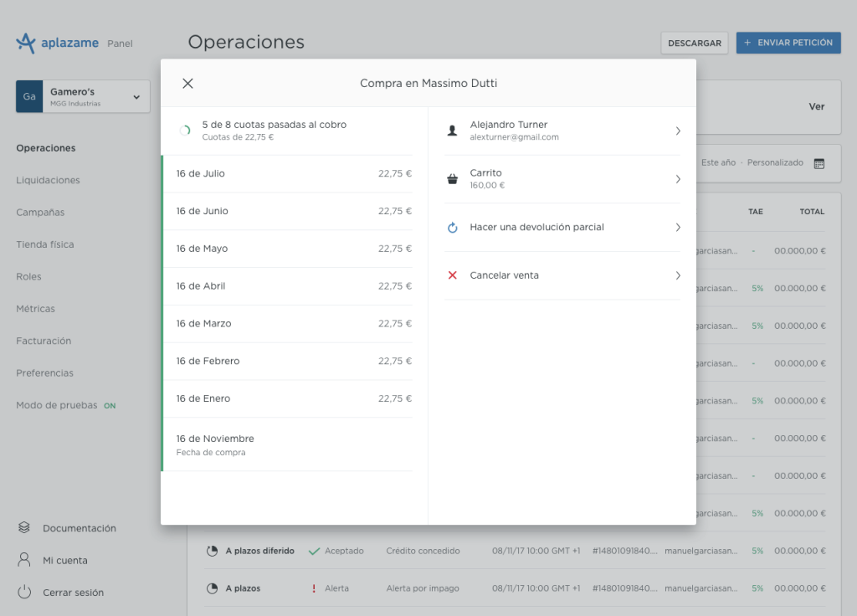The height and width of the screenshot is (616, 857).
Task: Click the Carrito amount 160,00 €
Action: tap(488, 185)
